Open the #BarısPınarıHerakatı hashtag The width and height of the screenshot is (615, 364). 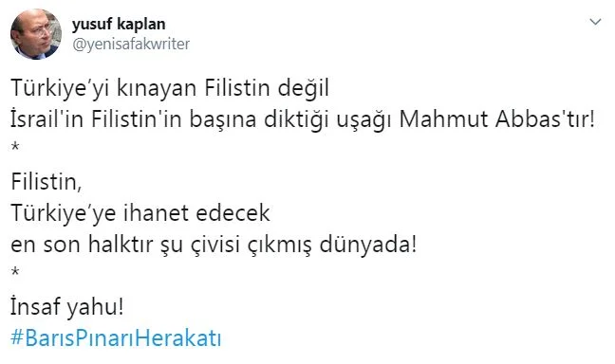(116, 338)
